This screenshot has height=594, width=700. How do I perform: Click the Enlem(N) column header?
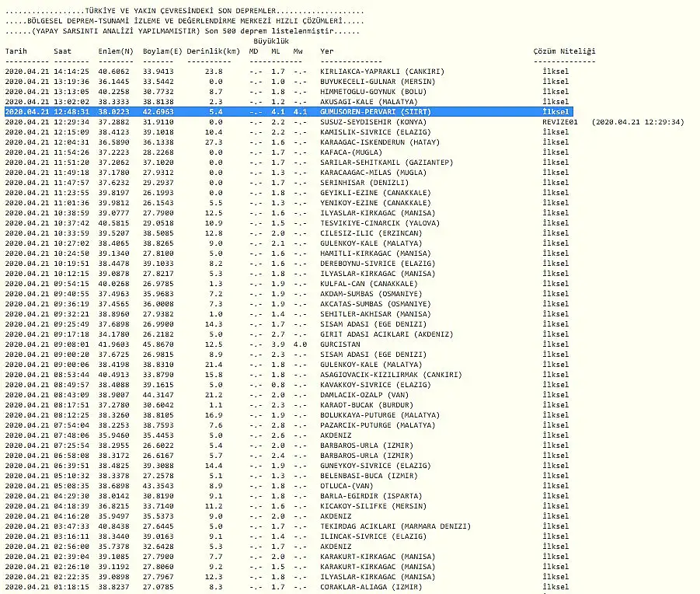click(115, 51)
